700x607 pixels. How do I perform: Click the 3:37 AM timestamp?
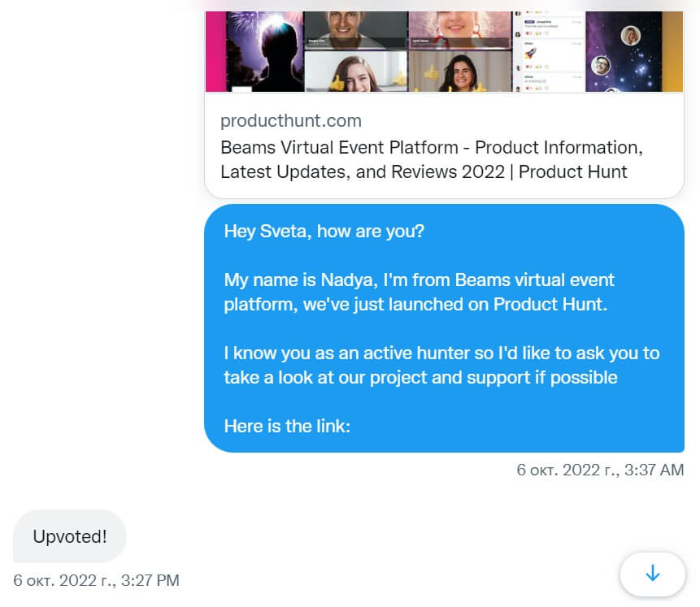pyautogui.click(x=599, y=470)
